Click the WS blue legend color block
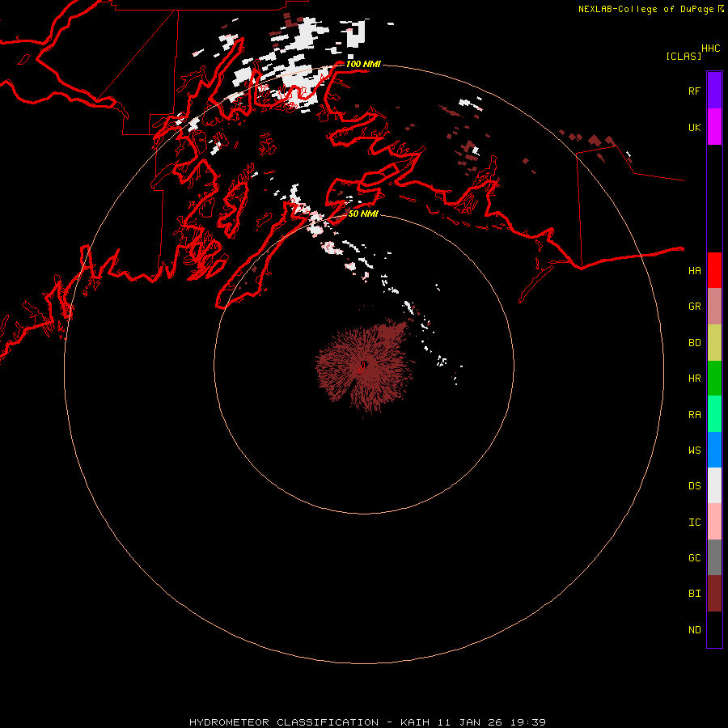The width and height of the screenshot is (728, 728). pos(714,450)
